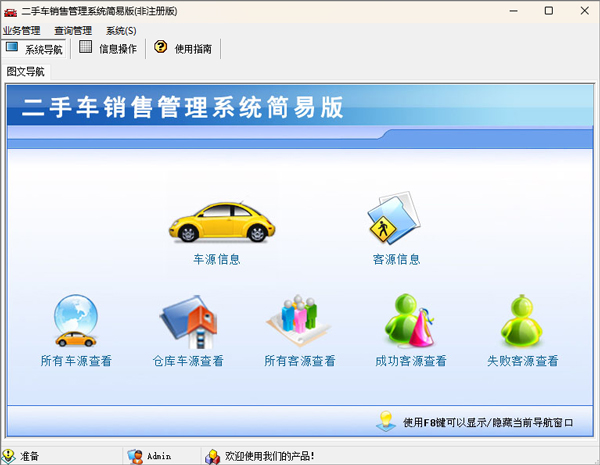Click the 准备 status bar icon
This screenshot has width=600, height=465.
click(8, 456)
